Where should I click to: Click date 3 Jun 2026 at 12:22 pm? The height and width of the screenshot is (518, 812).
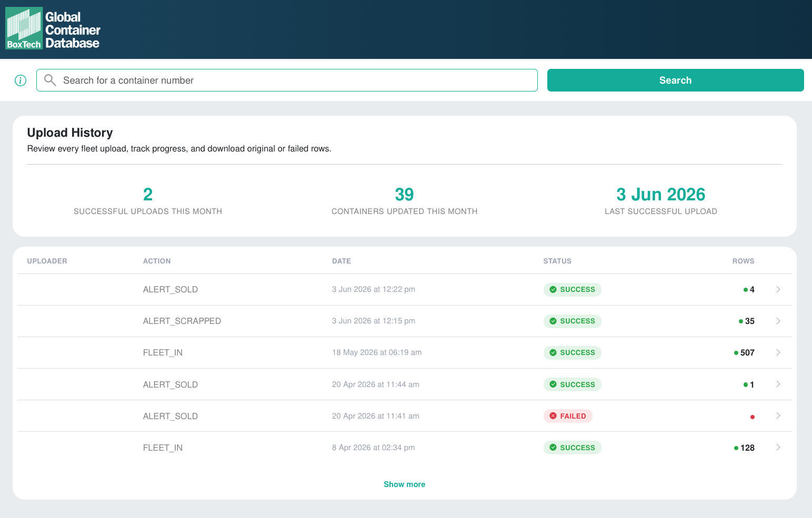(x=374, y=289)
